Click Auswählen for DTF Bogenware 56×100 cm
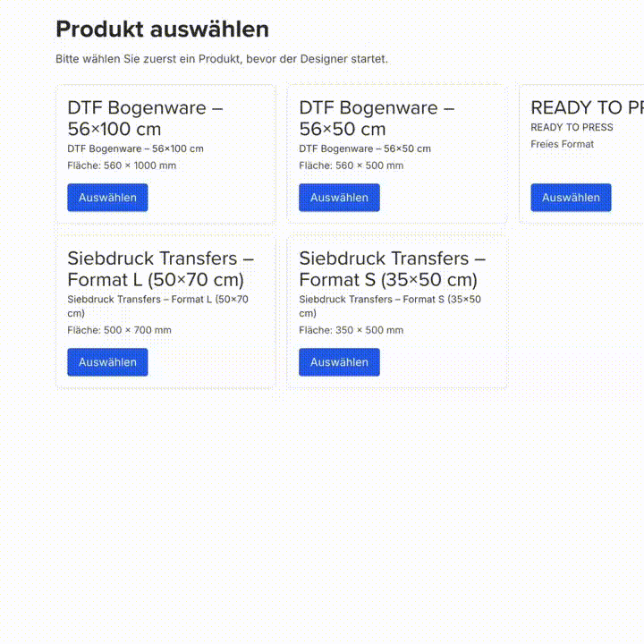 pos(107,198)
